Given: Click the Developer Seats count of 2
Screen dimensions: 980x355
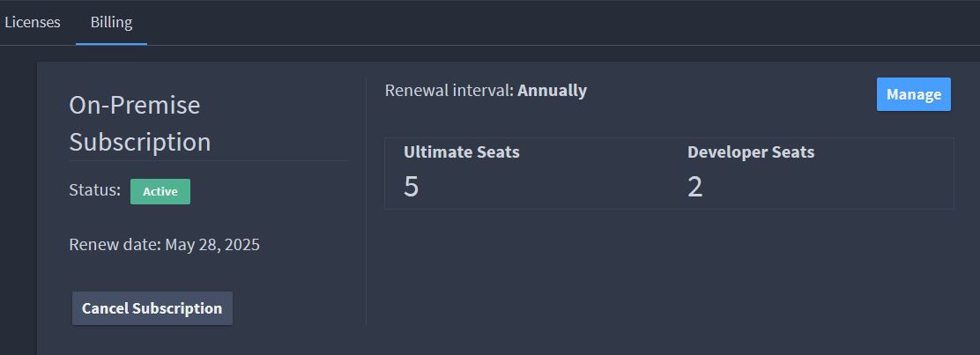Looking at the screenshot, I should [x=695, y=187].
